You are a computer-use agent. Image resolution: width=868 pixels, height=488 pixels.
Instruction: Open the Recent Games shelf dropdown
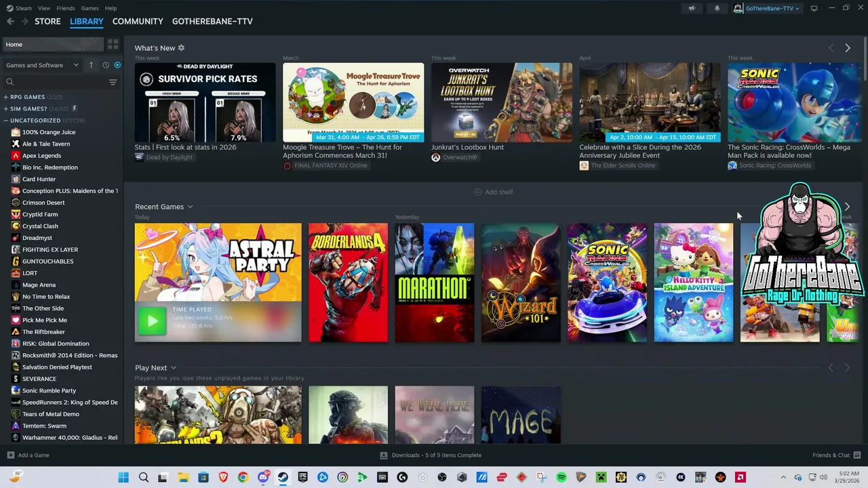point(191,207)
